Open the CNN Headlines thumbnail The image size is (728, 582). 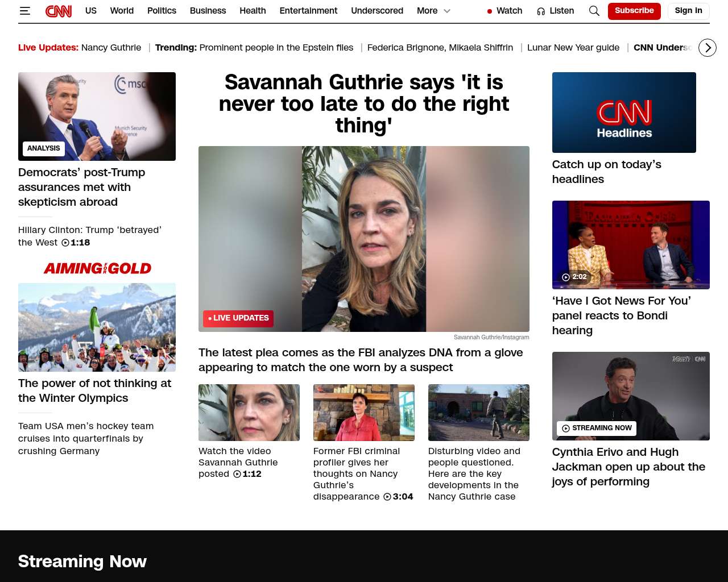coord(624,113)
